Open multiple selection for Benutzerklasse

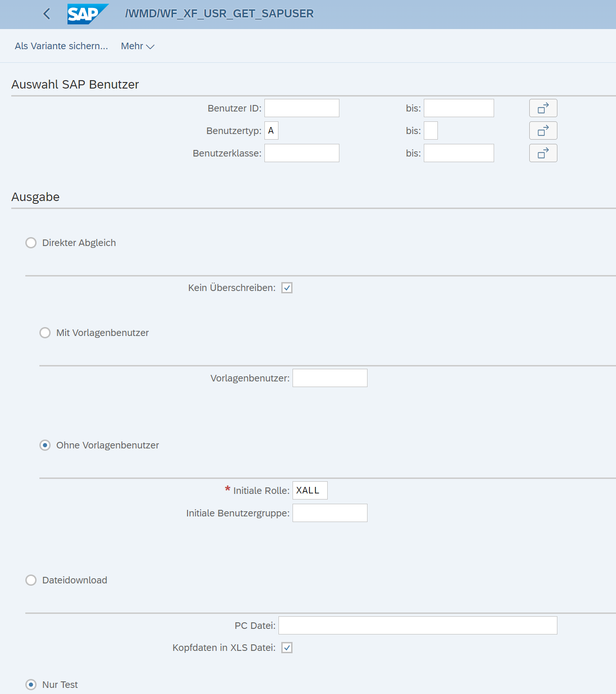(x=542, y=153)
